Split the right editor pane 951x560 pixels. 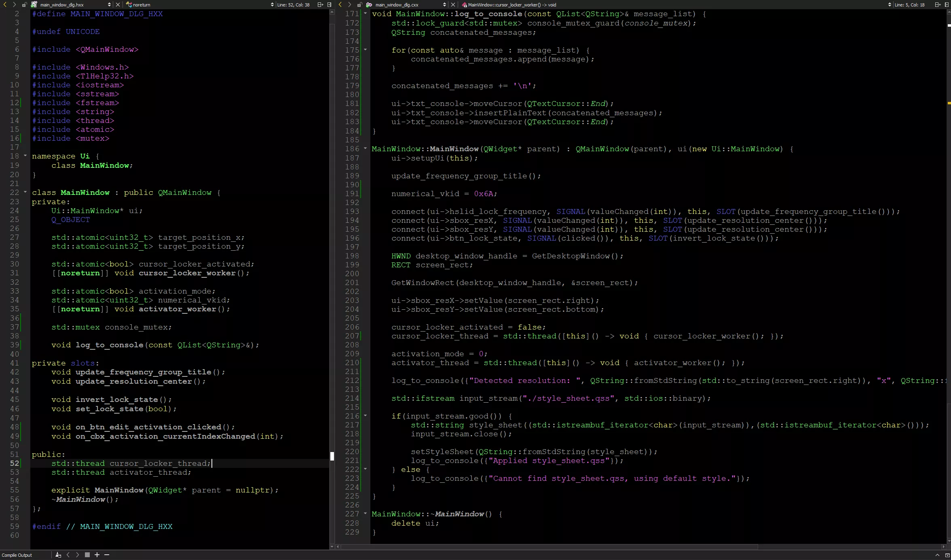pyautogui.click(x=938, y=4)
